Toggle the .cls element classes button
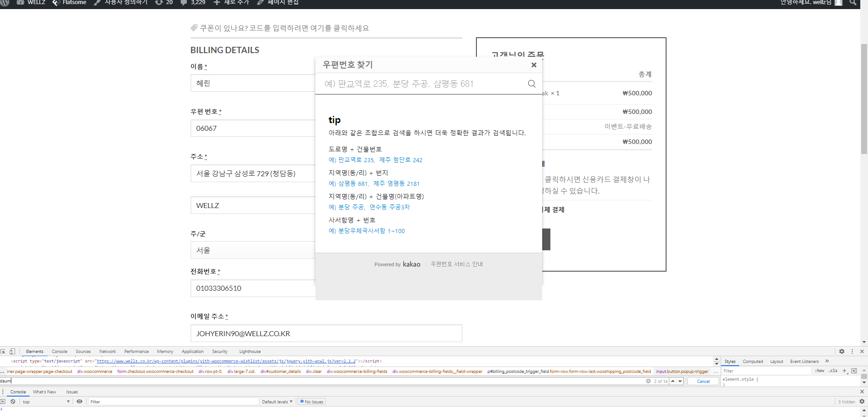The width and height of the screenshot is (868, 417). 833,371
